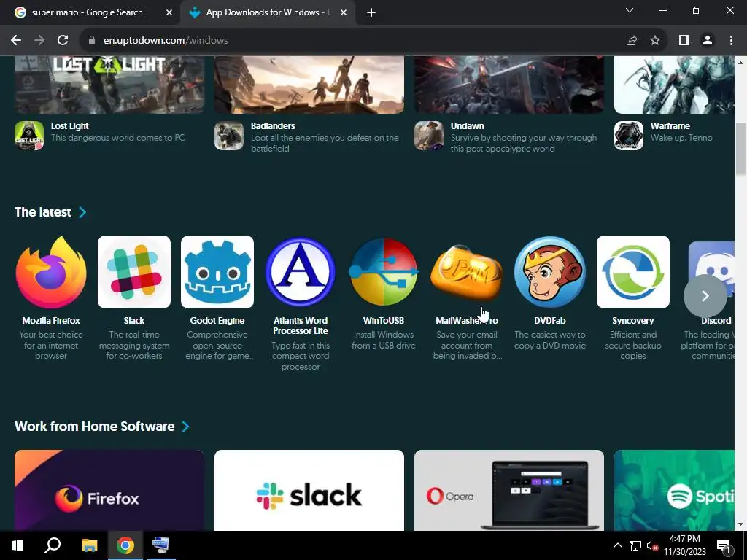The image size is (747, 560).
Task: Click the Firefox banner thumbnail
Action: (109, 491)
